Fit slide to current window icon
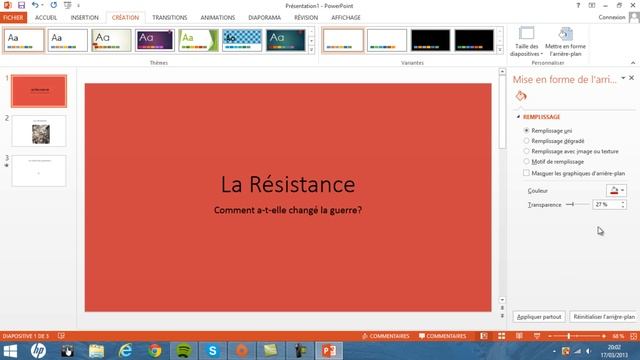 click(633, 336)
